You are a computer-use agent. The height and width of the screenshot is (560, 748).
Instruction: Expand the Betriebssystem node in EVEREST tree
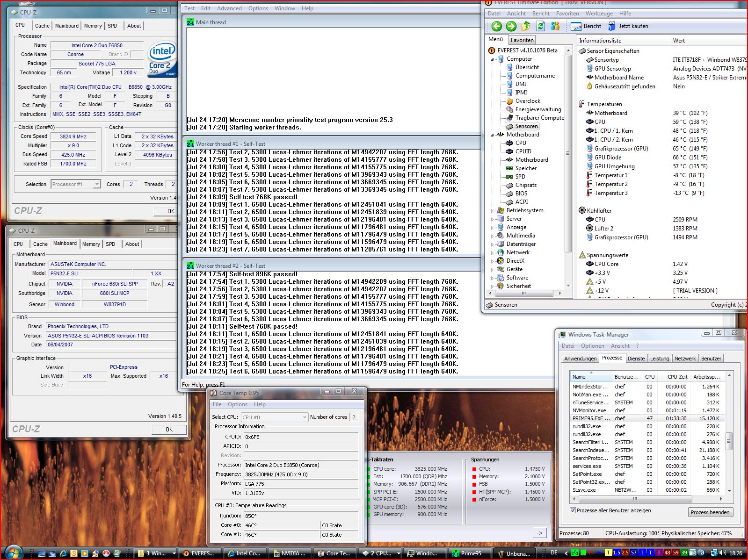tap(493, 211)
